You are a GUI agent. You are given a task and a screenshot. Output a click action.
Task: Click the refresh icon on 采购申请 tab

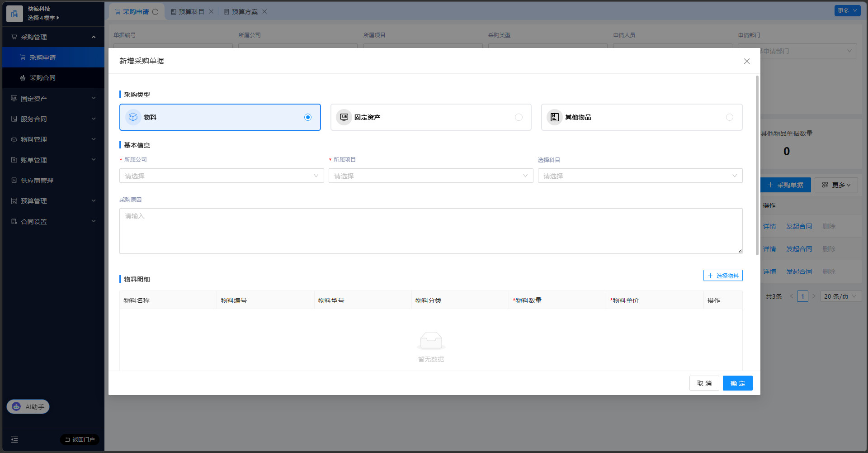156,12
